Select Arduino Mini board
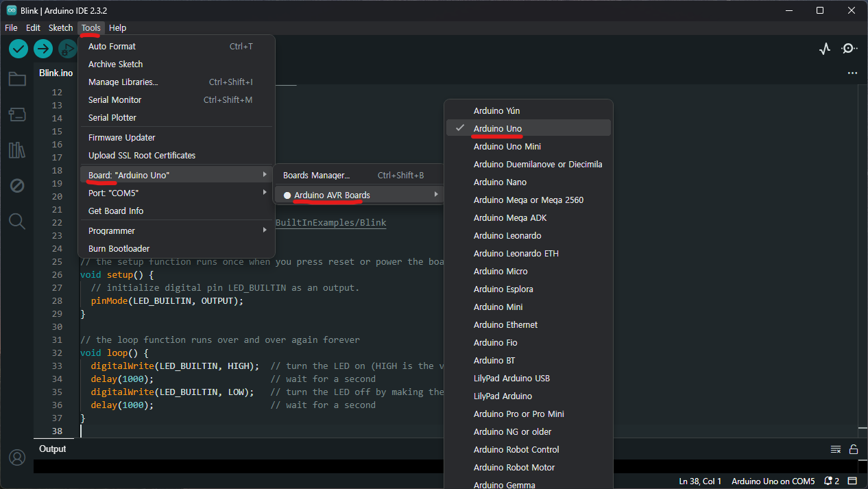Screen dimensions: 868x489 pyautogui.click(x=529, y=307)
